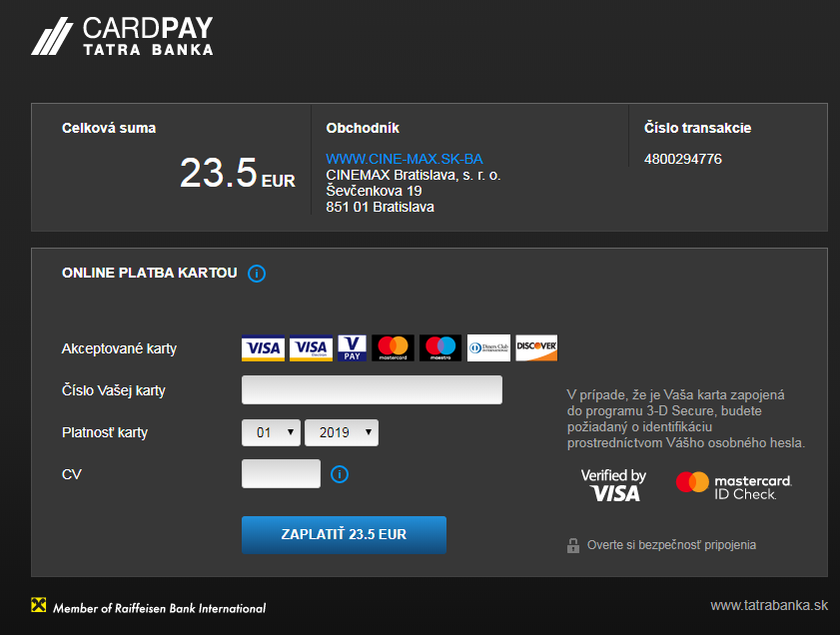
Task: Click the Verified by Visa logo
Action: (x=613, y=484)
